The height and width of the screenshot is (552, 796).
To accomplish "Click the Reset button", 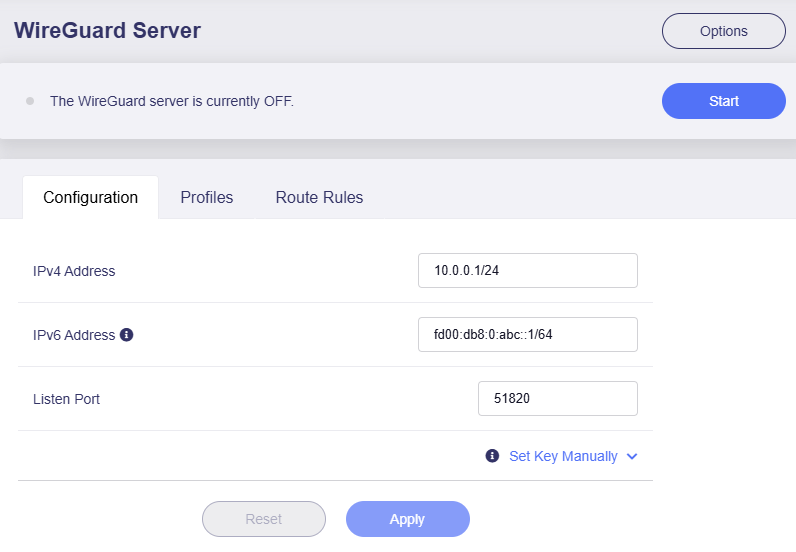I will tap(264, 519).
